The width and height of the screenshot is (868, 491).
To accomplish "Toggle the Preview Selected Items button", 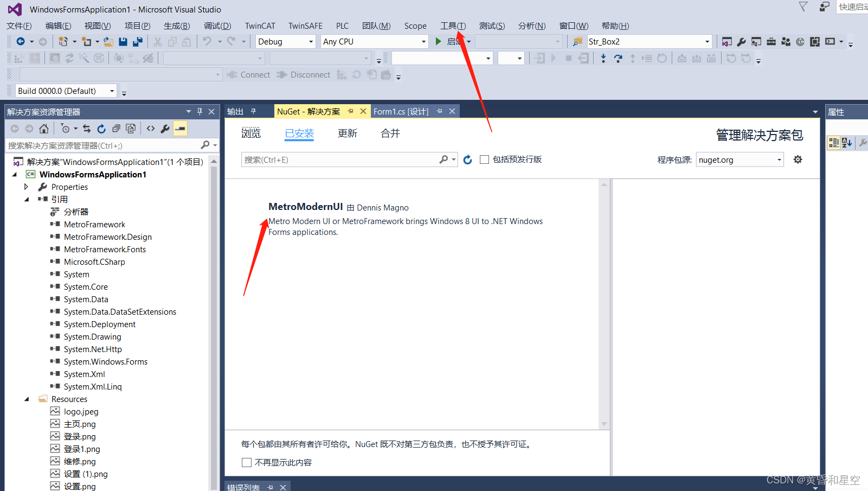I will pyautogui.click(x=180, y=129).
